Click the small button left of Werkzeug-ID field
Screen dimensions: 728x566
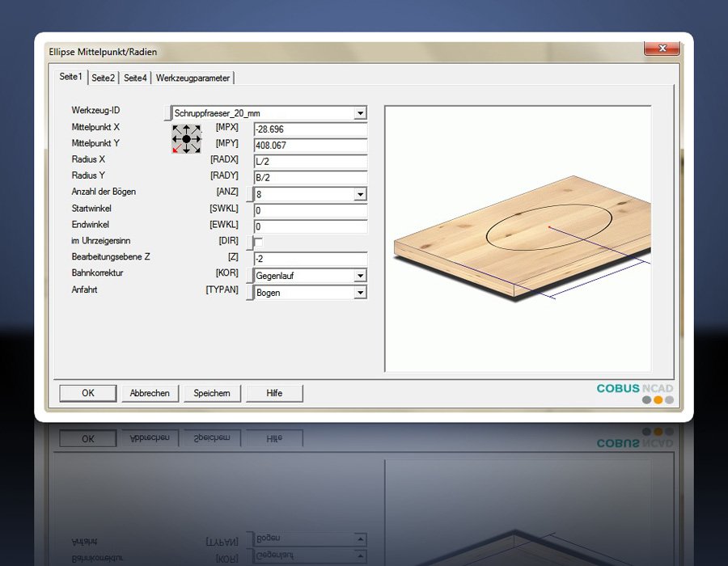[167, 113]
